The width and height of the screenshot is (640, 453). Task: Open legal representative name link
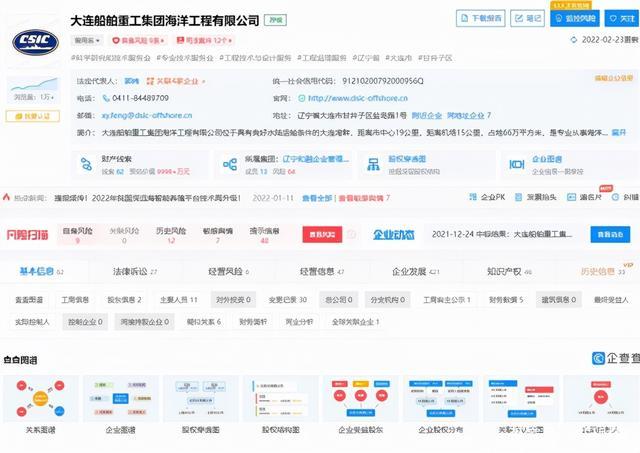click(131, 81)
